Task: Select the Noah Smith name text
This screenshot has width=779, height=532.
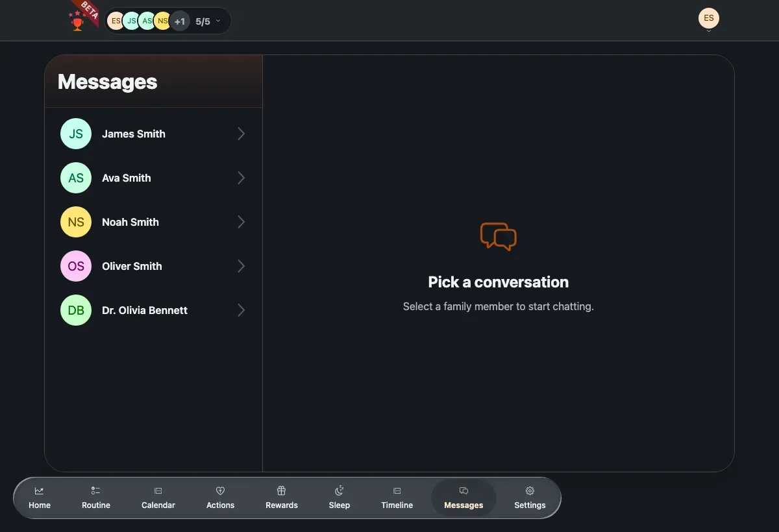Action: (130, 222)
